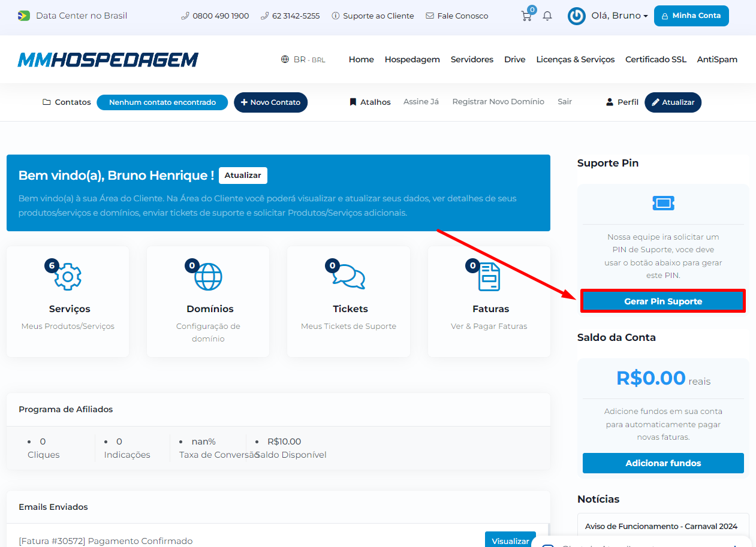Click Nenhum contato encontrado pill
Screen dimensions: 756x547
[x=162, y=102]
